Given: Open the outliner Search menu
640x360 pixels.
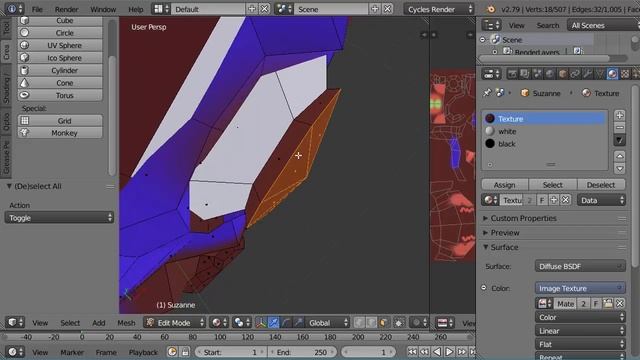Looking at the screenshot, I should click(548, 25).
